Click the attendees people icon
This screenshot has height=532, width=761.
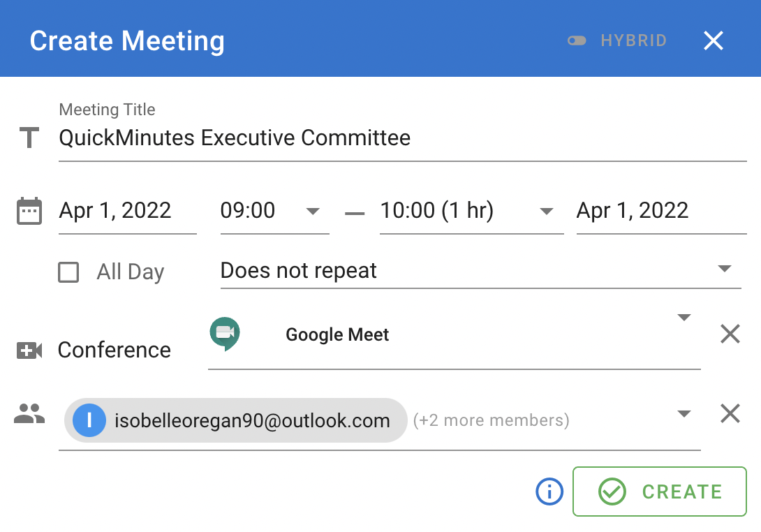point(29,414)
